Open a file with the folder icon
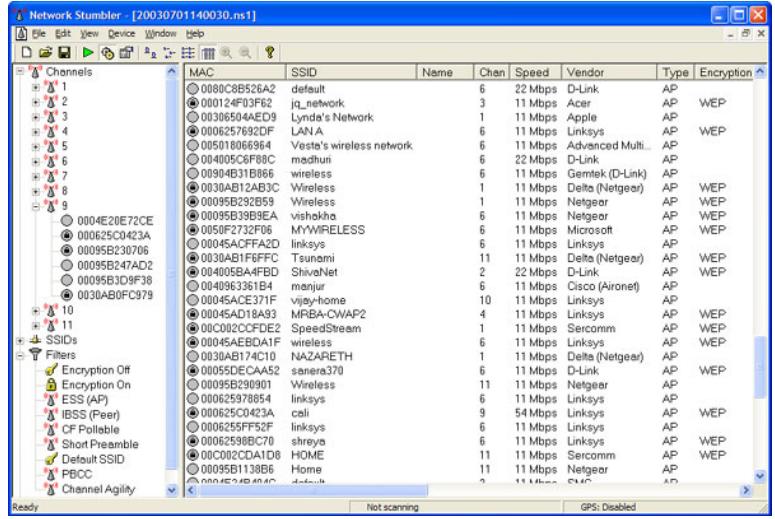The height and width of the screenshot is (519, 775). click(x=45, y=52)
